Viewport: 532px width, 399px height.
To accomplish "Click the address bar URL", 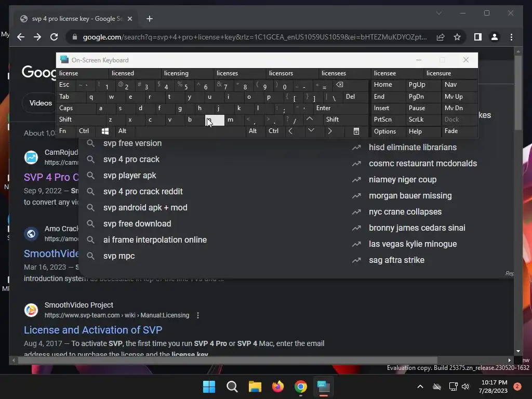I will pos(255,37).
